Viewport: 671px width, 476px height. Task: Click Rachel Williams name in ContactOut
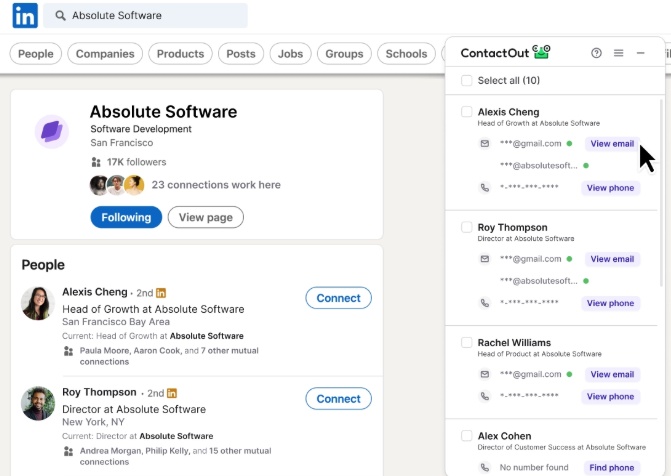514,342
